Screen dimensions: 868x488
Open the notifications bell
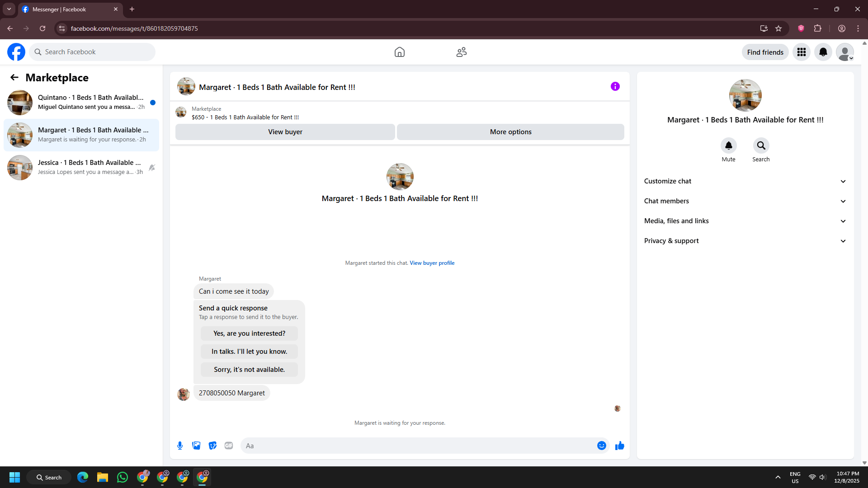(x=823, y=52)
